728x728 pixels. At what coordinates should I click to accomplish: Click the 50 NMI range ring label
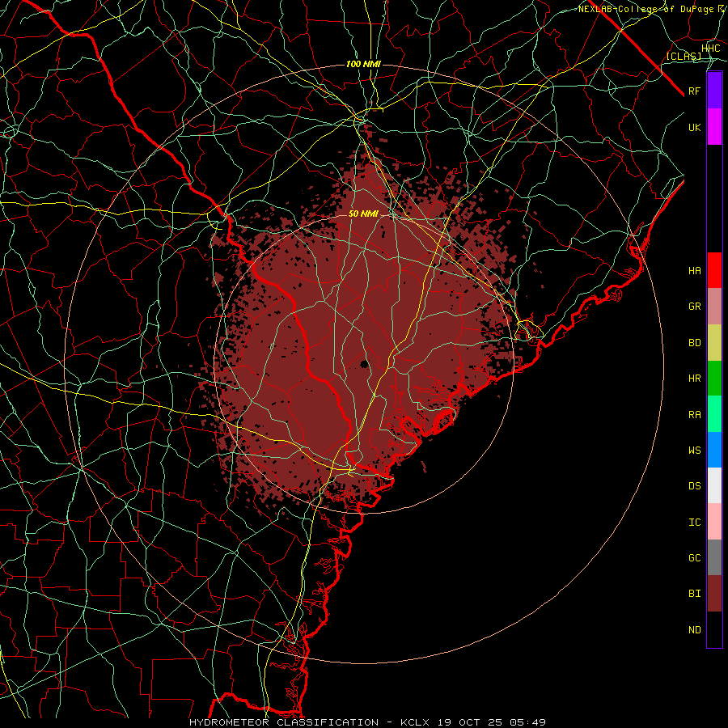(363, 214)
